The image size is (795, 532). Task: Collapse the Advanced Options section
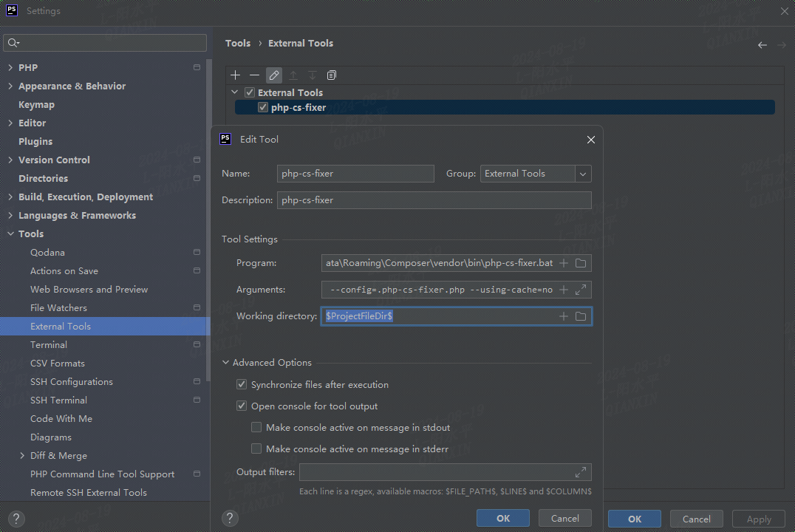tap(226, 362)
